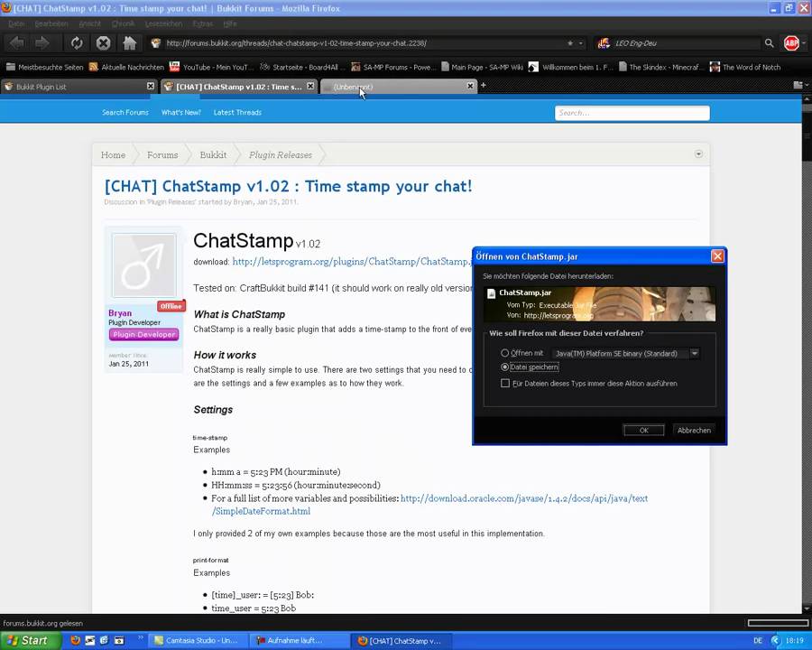
Task: Open the Bearbeiten menu
Action: [51, 23]
